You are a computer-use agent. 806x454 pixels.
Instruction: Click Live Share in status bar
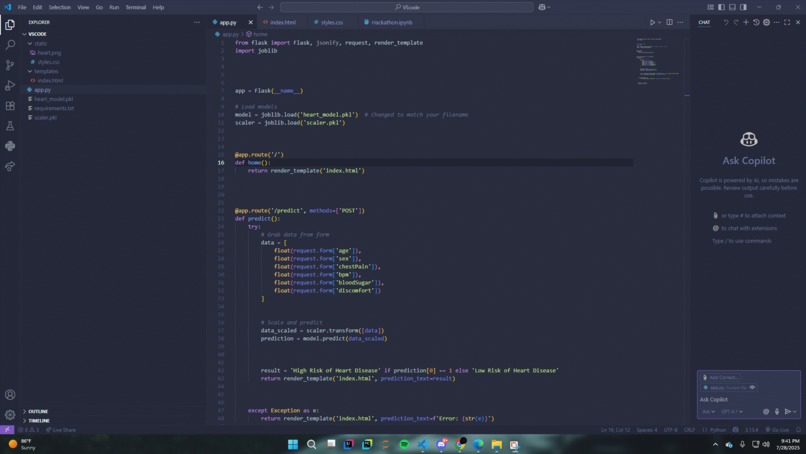61,430
